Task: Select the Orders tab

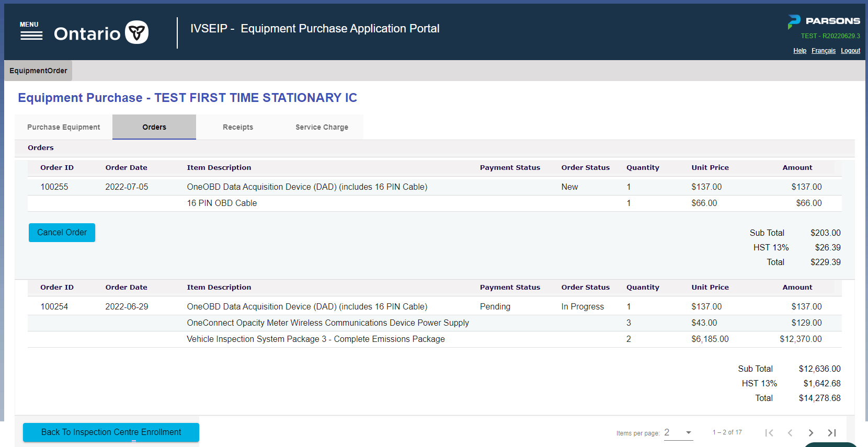Action: pos(154,127)
